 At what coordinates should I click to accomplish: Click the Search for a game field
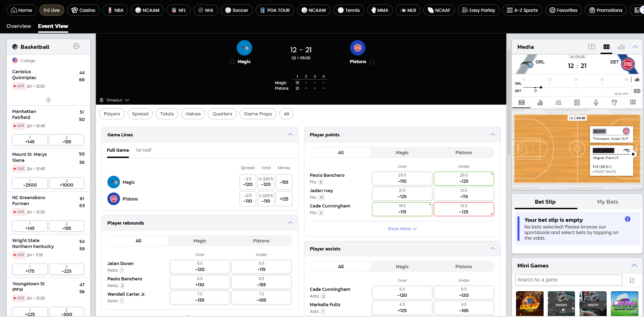point(569,280)
